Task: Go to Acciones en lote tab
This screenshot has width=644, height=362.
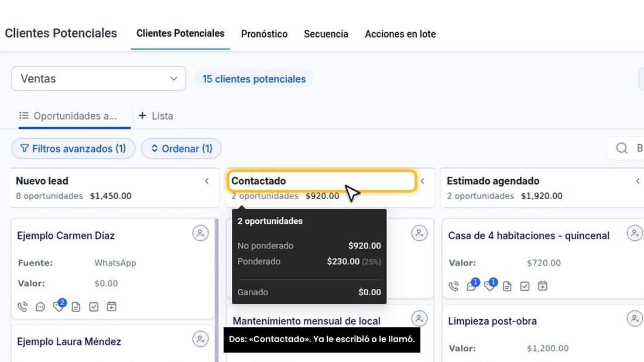Action: 400,34
